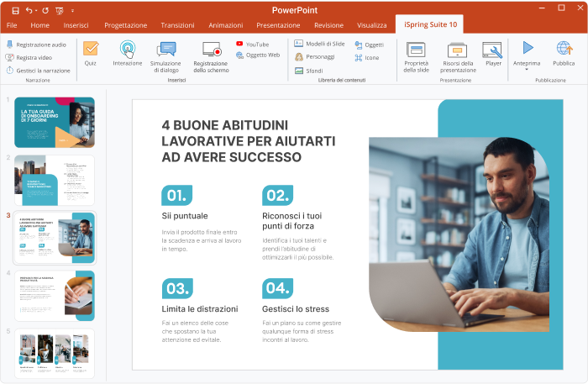Click the Pubblica globe button
This screenshot has width=588, height=384.
tap(564, 53)
